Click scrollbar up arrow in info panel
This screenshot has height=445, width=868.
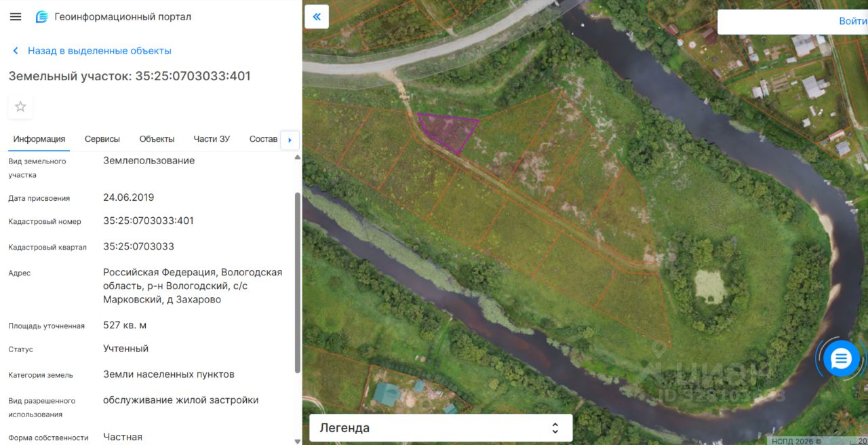coord(298,157)
